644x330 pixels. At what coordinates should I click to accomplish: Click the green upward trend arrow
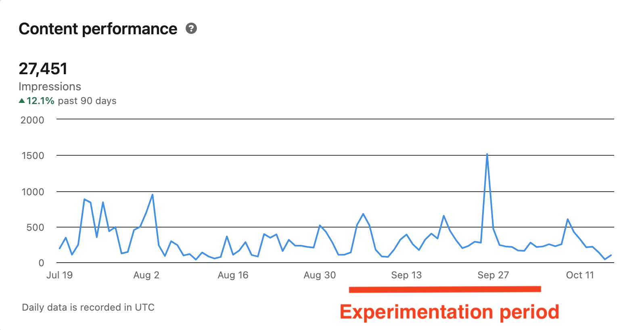[22, 100]
